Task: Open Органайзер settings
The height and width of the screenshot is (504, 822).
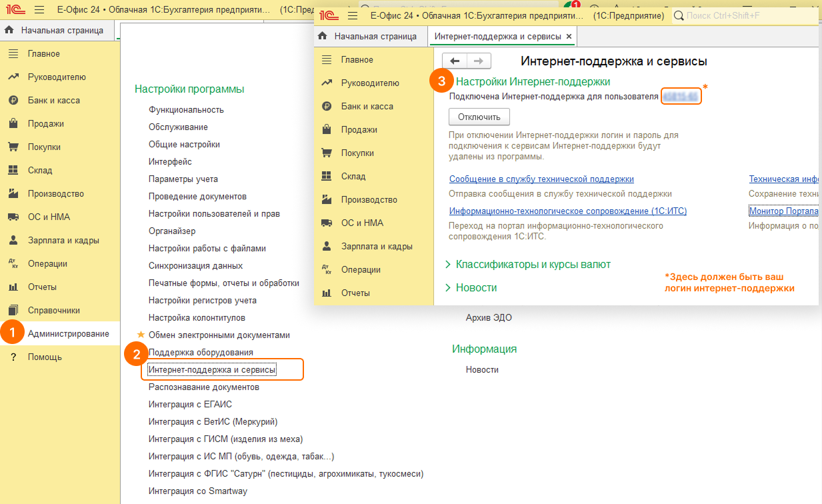Action: coord(172,231)
